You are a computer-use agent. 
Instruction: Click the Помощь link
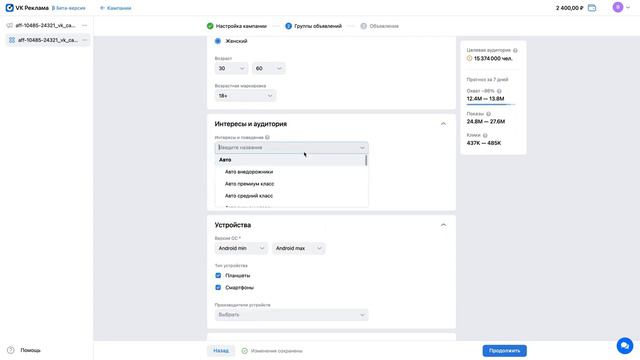[31, 350]
